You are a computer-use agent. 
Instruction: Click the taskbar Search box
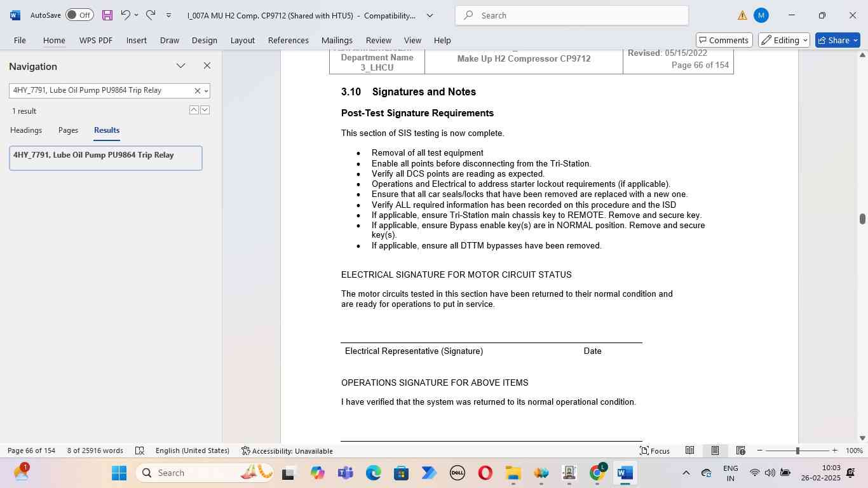(x=205, y=473)
